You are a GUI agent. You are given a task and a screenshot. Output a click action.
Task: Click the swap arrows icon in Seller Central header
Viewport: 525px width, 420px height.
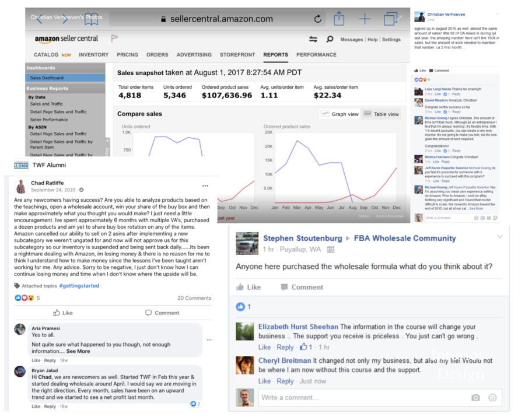pyautogui.click(x=313, y=40)
